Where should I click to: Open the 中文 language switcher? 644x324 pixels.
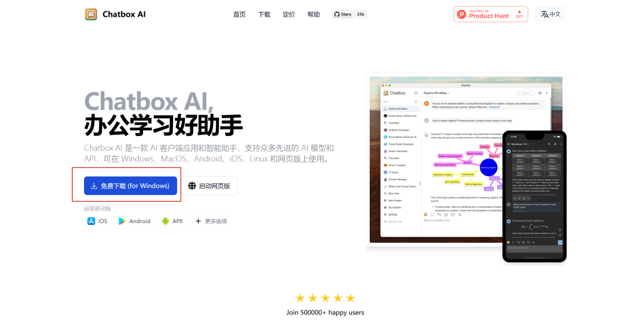(x=550, y=14)
